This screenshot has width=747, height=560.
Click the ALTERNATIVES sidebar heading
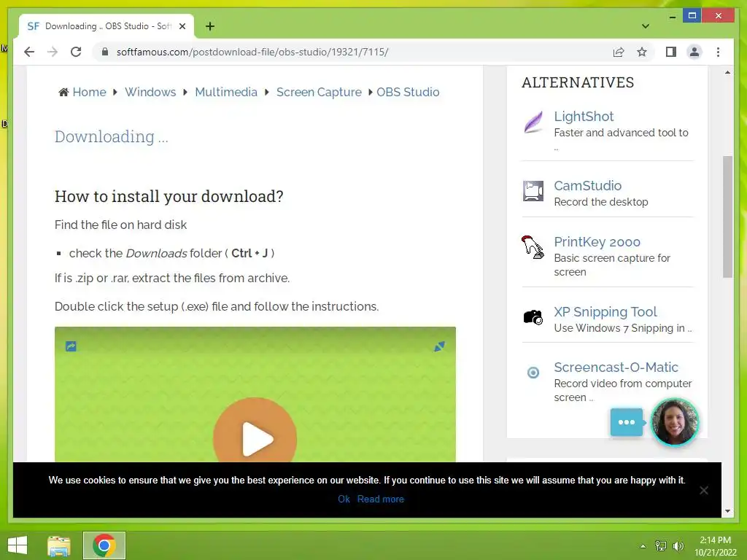pos(578,82)
